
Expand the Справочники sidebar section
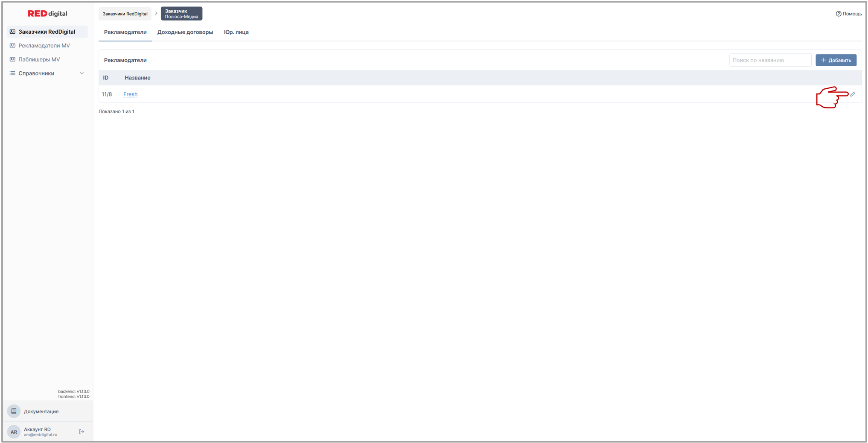(47, 73)
